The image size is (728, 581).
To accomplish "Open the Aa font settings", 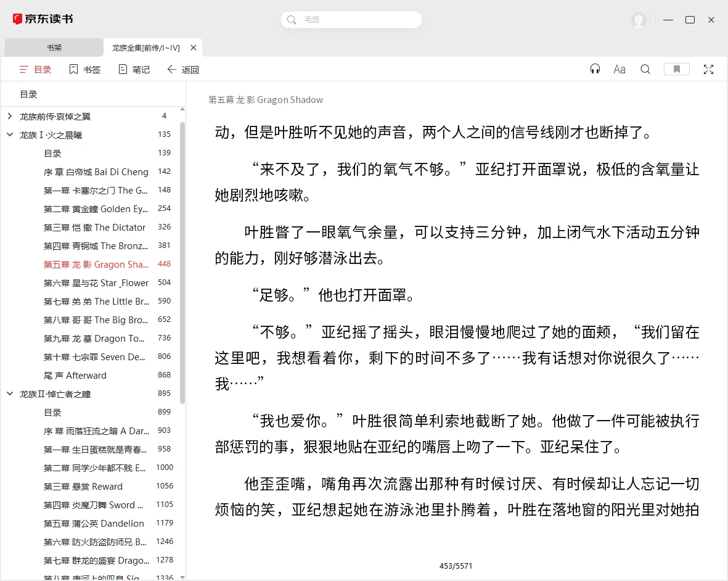I will [x=620, y=69].
